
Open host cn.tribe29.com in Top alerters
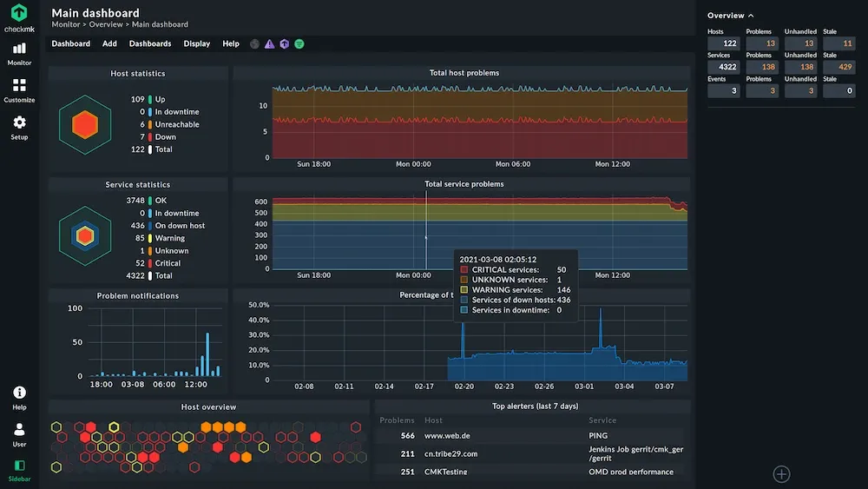tap(450, 453)
